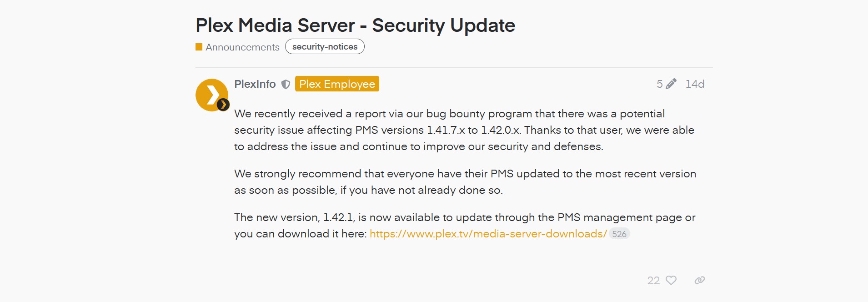Click the small Plex flair badge on avatar
Screen dimensions: 868x302
(223, 105)
